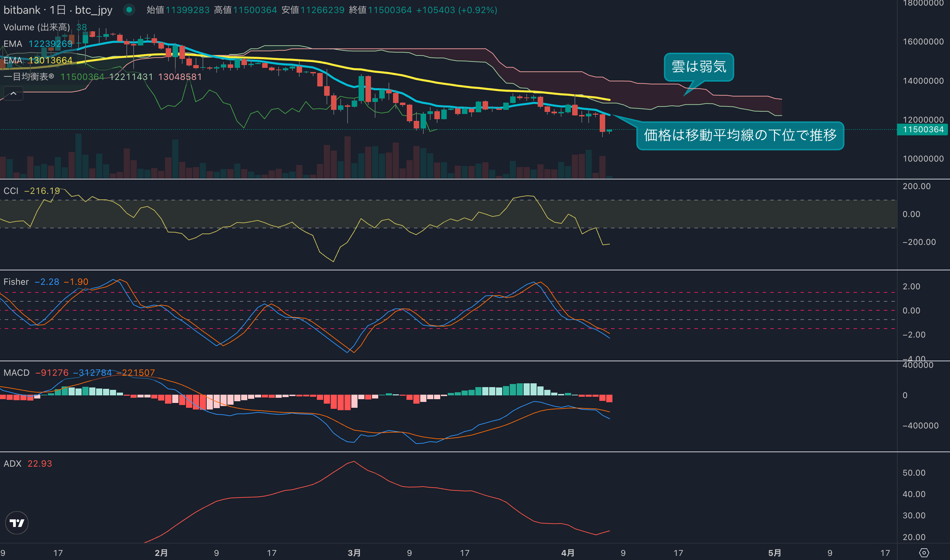Click the CCI indicator label
Screen dimensions: 950x560
pos(11,191)
